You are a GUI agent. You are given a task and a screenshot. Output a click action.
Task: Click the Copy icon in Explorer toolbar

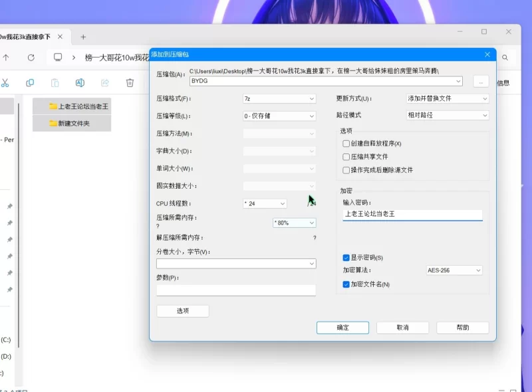click(30, 83)
